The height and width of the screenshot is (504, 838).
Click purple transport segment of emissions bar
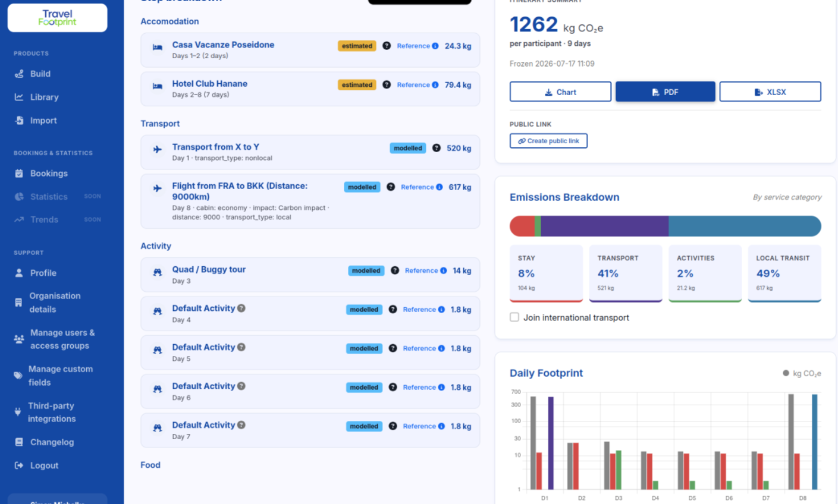click(604, 226)
